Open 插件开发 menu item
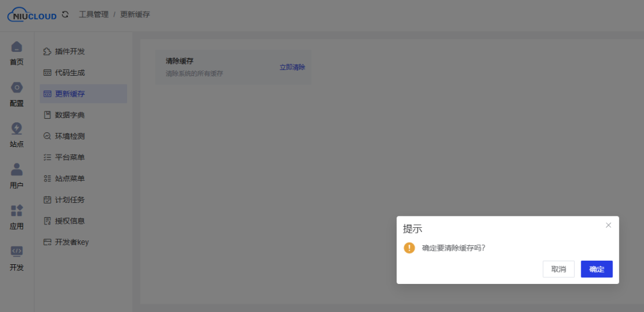 tap(69, 52)
